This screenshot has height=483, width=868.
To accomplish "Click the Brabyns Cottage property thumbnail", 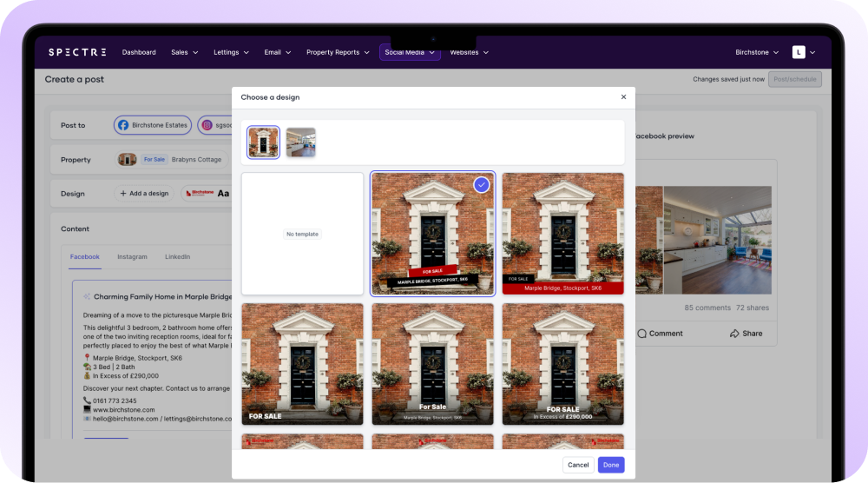I will (128, 160).
